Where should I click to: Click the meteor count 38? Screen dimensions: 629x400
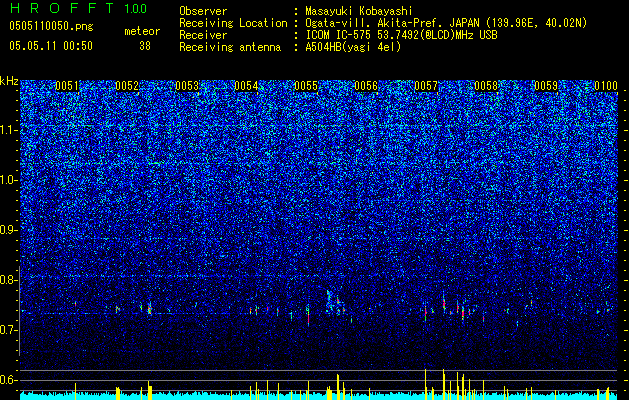145,46
